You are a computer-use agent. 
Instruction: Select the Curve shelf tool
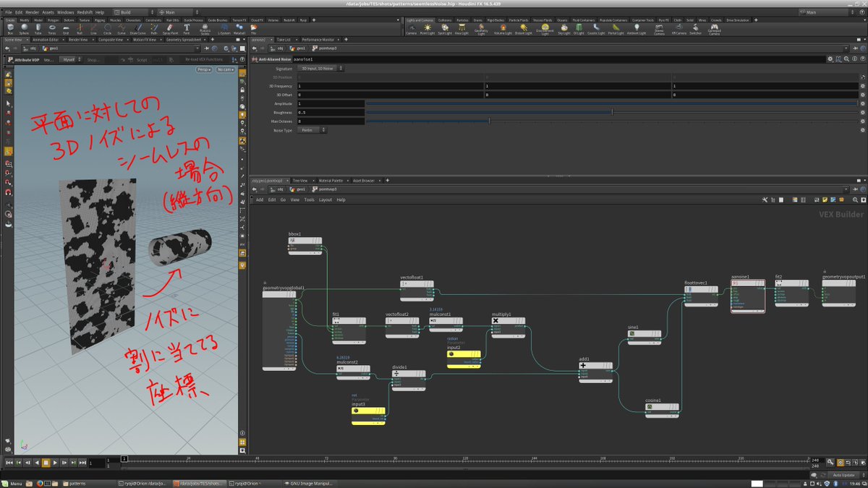pyautogui.click(x=122, y=29)
